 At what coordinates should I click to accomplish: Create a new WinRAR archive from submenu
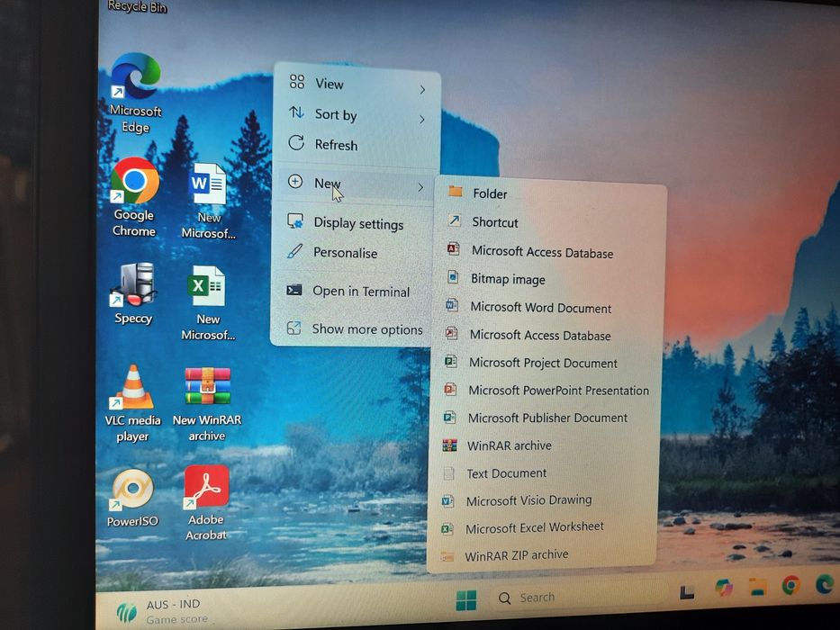pos(546,445)
